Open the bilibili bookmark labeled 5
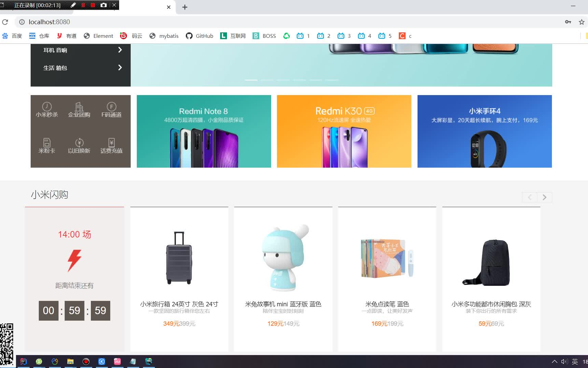 tap(385, 36)
